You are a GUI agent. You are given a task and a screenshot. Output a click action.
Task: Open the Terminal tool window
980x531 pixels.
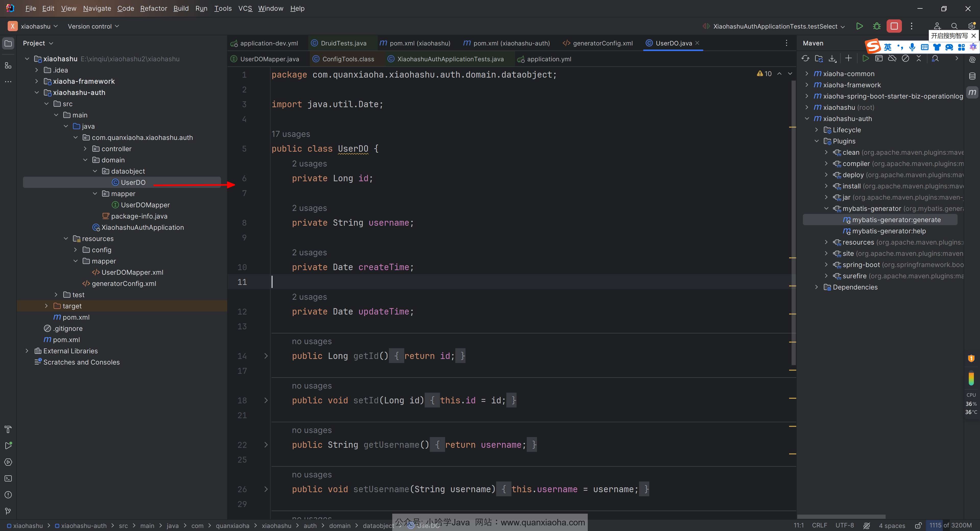click(x=8, y=478)
